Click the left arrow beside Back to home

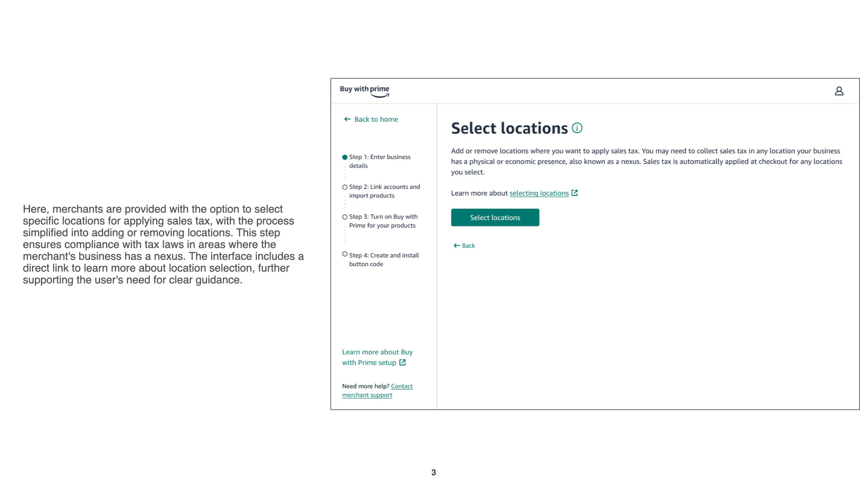[347, 119]
